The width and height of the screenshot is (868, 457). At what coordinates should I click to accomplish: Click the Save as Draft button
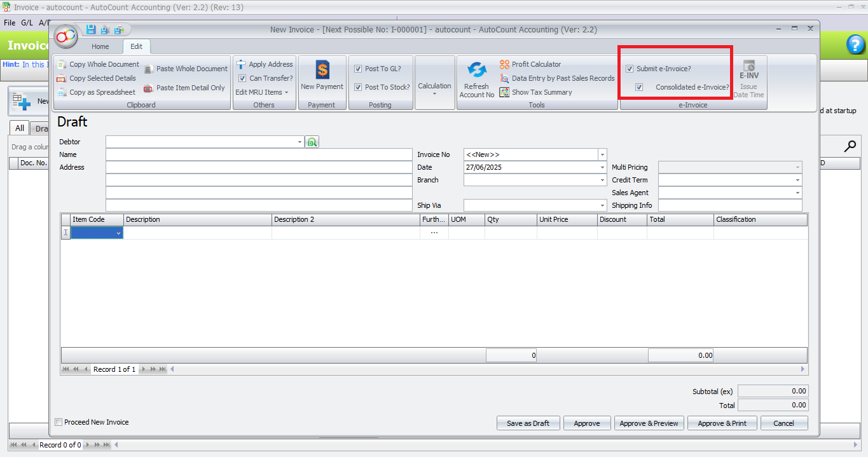coord(528,423)
